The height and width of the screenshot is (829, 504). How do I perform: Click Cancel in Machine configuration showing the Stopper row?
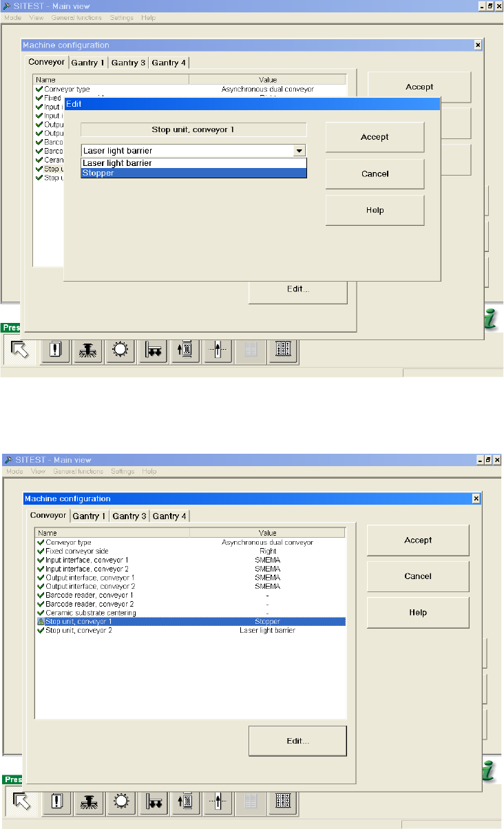pos(418,576)
